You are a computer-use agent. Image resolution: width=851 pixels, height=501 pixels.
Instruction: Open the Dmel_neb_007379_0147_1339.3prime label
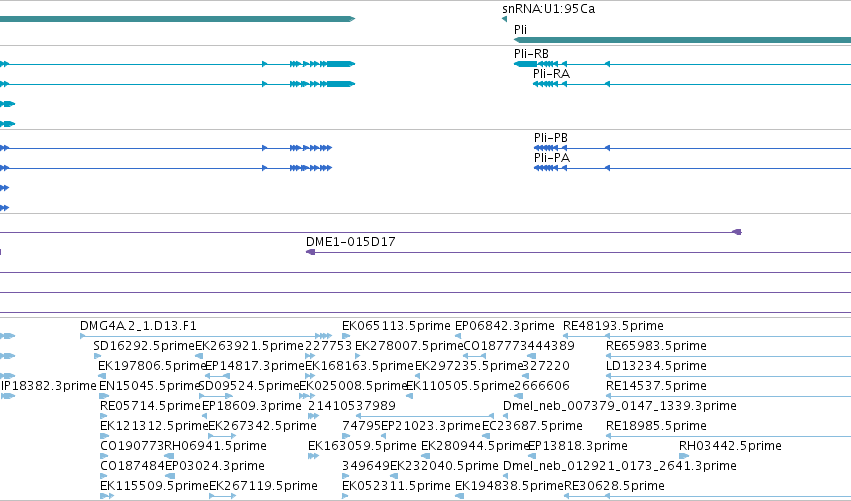620,407
